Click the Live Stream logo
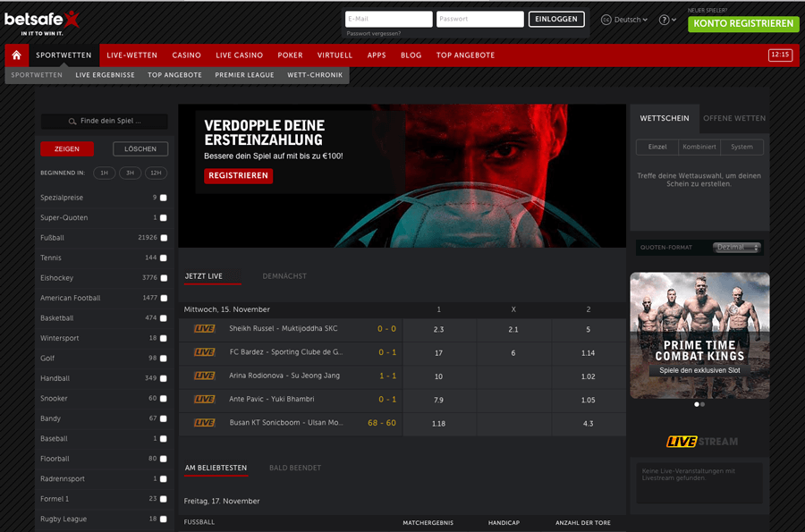The width and height of the screenshot is (805, 532). click(702, 441)
